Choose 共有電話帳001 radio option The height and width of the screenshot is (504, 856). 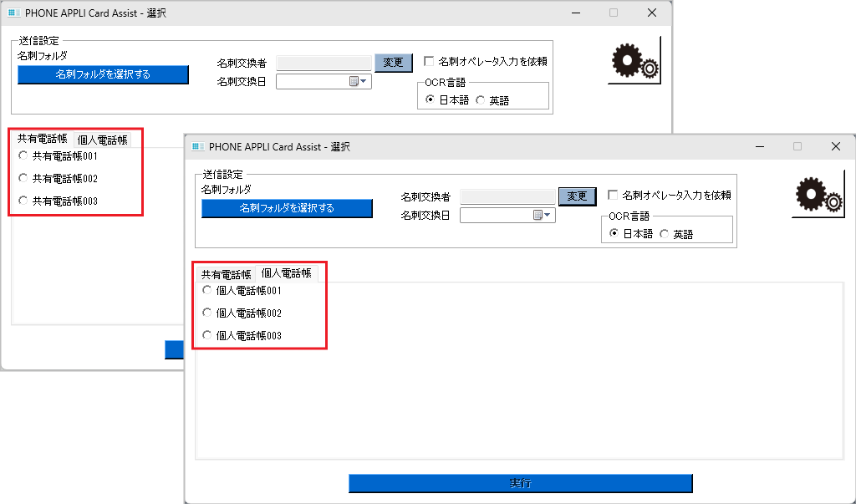(23, 155)
